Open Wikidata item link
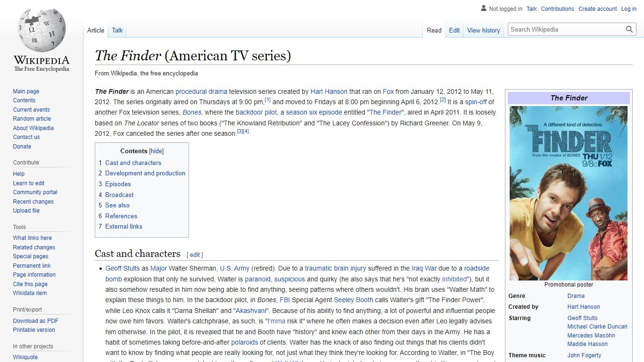Image resolution: width=644 pixels, height=362 pixels. [x=30, y=293]
